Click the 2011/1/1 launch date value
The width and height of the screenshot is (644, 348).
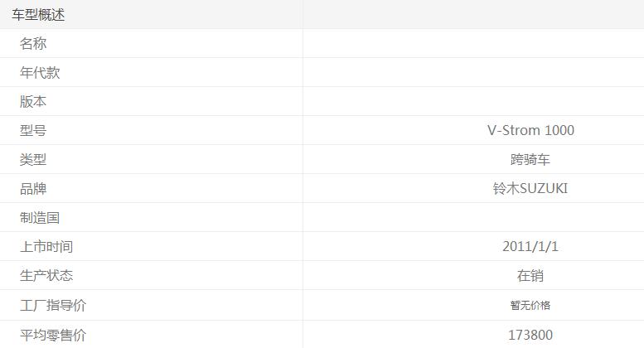tap(530, 247)
